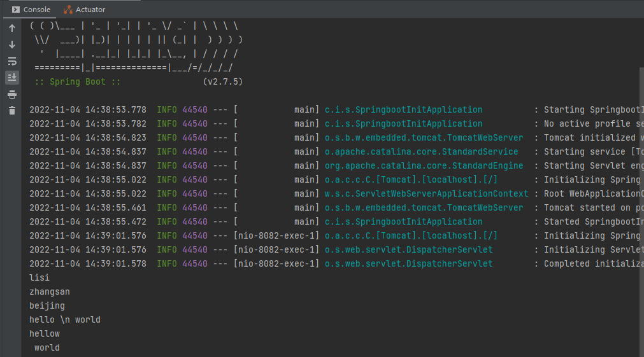Click the Up the Stack Trace arrow

(x=12, y=28)
